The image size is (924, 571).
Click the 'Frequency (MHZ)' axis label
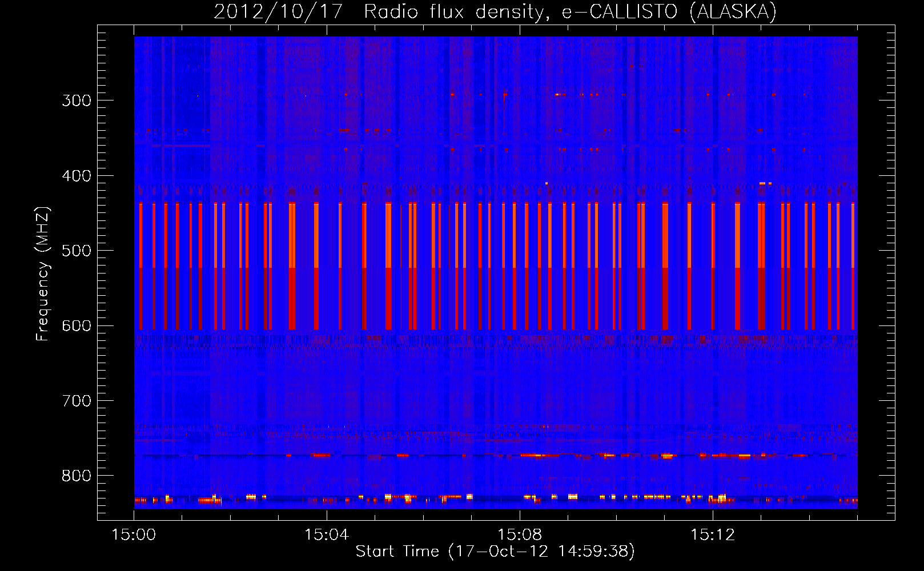pyautogui.click(x=43, y=274)
